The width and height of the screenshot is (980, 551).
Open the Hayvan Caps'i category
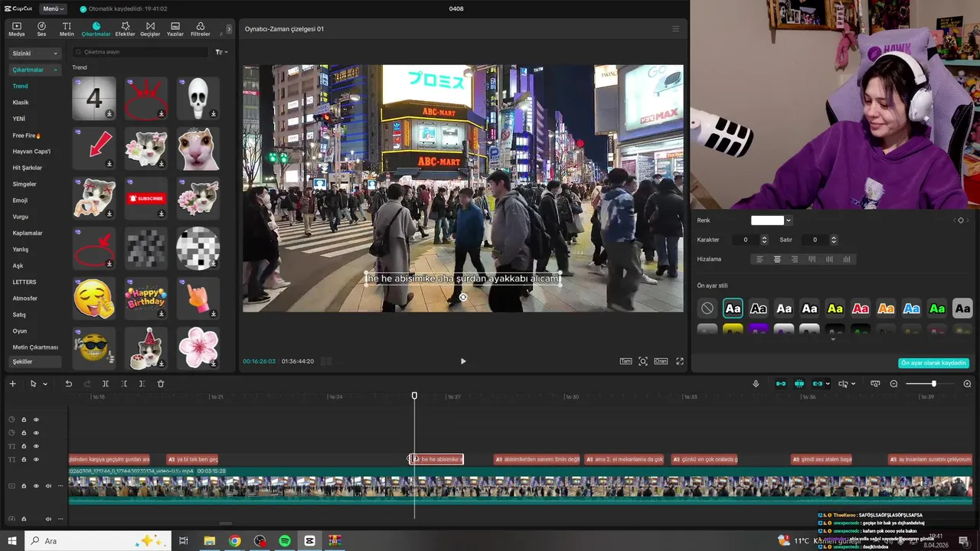click(31, 152)
